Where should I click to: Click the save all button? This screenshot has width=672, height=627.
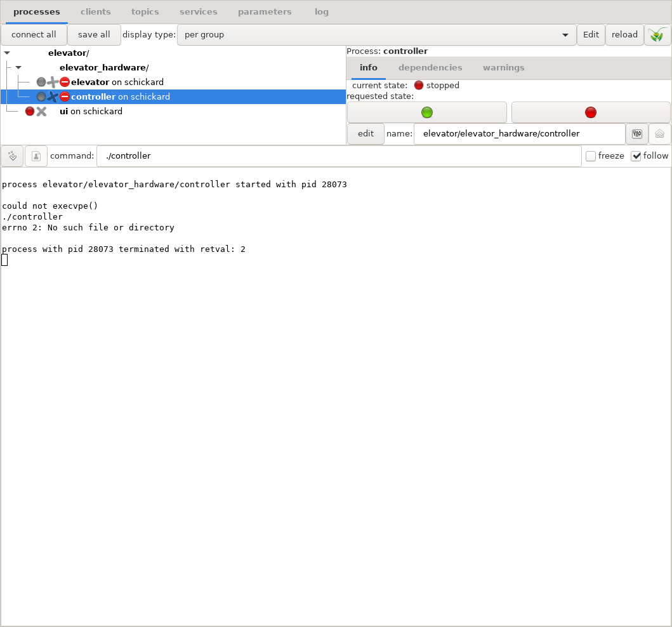(x=94, y=35)
